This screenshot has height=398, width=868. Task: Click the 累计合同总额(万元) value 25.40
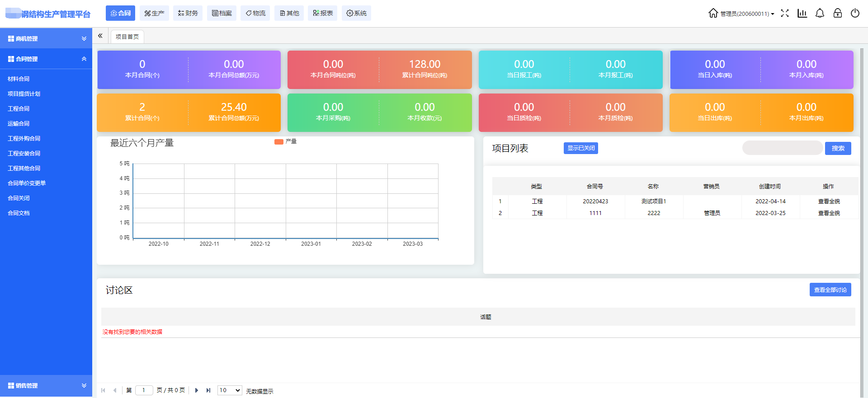(234, 107)
